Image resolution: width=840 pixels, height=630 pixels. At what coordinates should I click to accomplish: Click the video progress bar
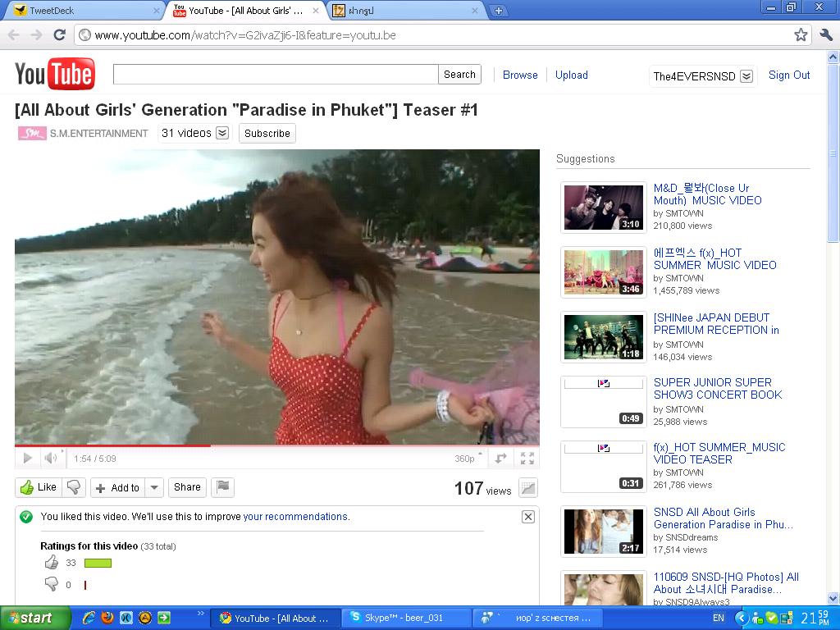click(277, 445)
